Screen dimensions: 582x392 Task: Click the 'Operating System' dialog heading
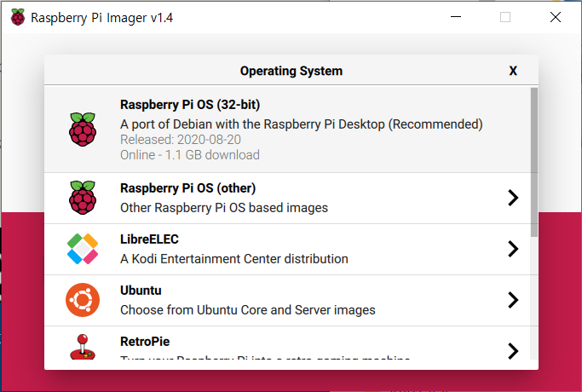(291, 71)
